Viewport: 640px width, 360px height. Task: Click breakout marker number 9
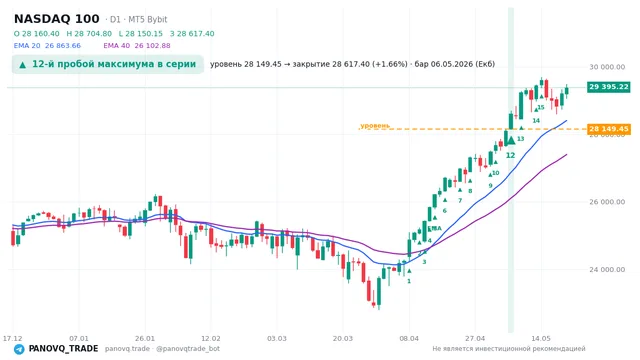pyautogui.click(x=491, y=185)
